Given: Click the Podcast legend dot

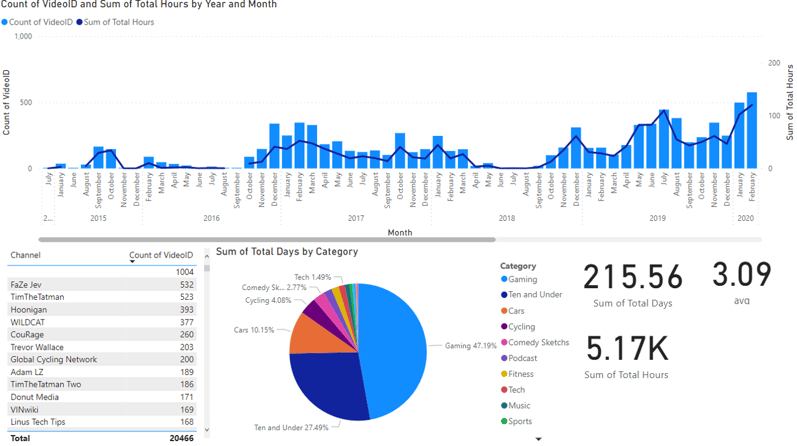Looking at the screenshot, I should [x=504, y=358].
